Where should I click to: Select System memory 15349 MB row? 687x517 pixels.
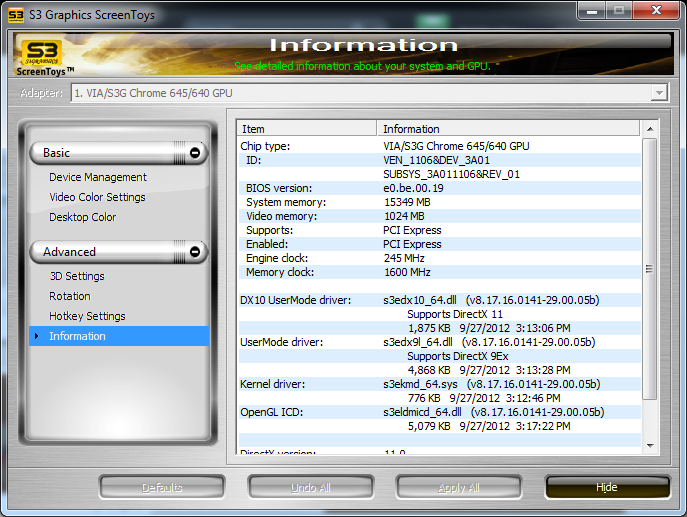[439, 202]
